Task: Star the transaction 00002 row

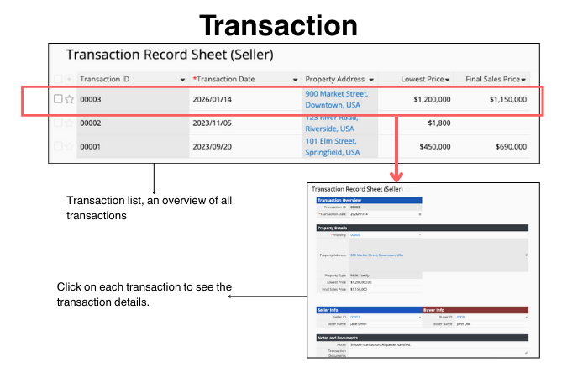Action: click(x=70, y=123)
